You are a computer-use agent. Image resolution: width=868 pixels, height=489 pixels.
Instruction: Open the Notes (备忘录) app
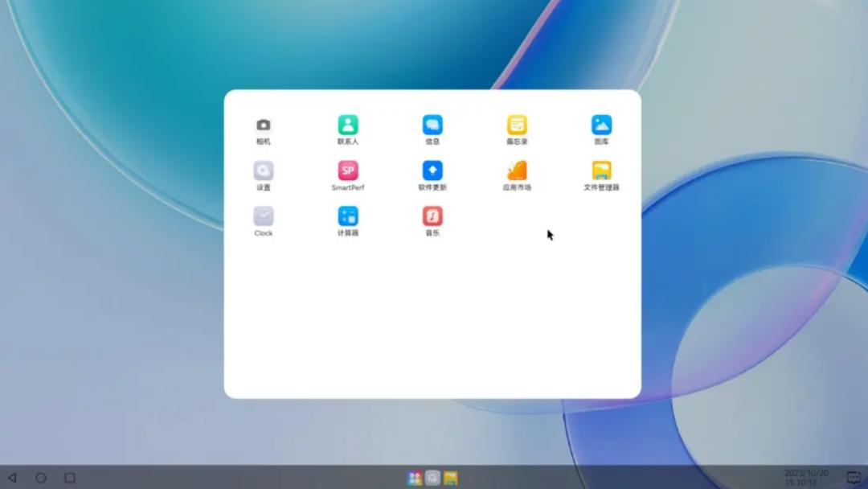point(517,125)
